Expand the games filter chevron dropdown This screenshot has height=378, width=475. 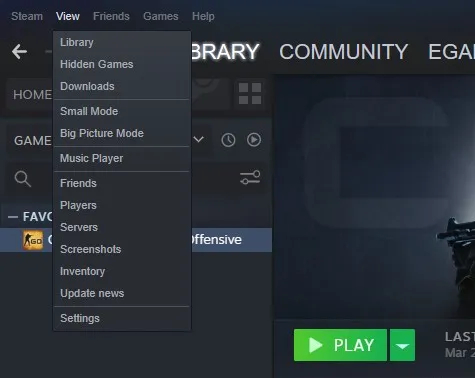pyautogui.click(x=199, y=139)
